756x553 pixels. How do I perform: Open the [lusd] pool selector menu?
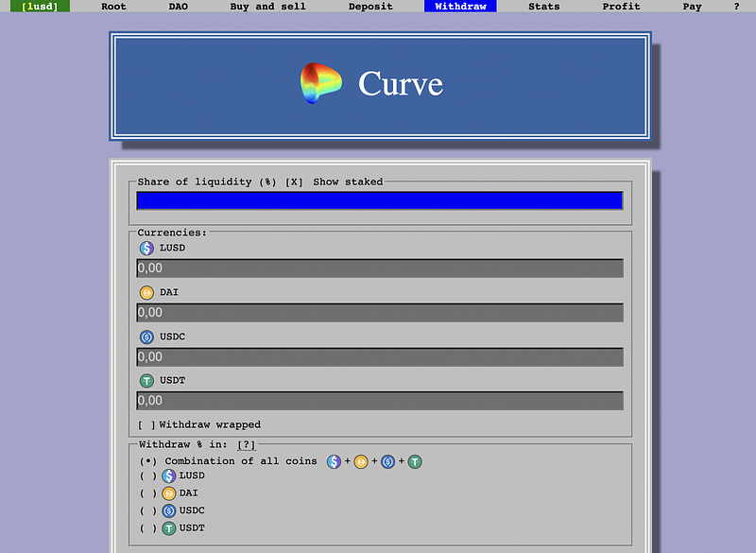point(40,7)
